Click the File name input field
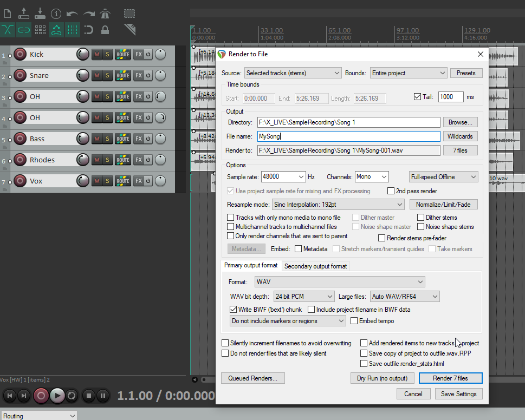The height and width of the screenshot is (420, 525). tap(348, 136)
